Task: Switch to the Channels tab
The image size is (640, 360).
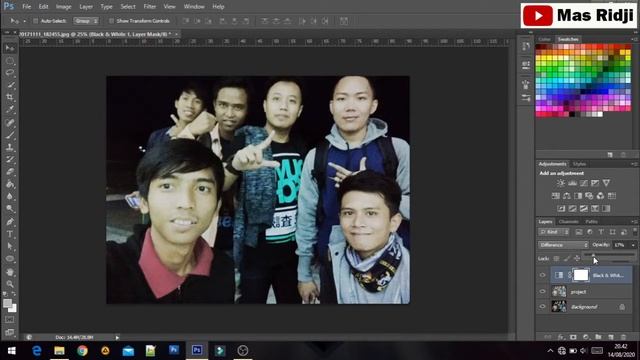Action: click(569, 222)
